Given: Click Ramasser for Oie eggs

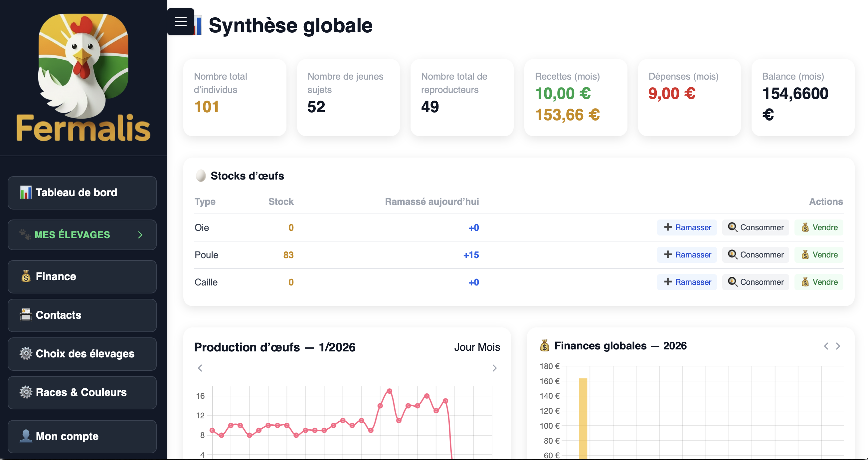Looking at the screenshot, I should (x=687, y=227).
